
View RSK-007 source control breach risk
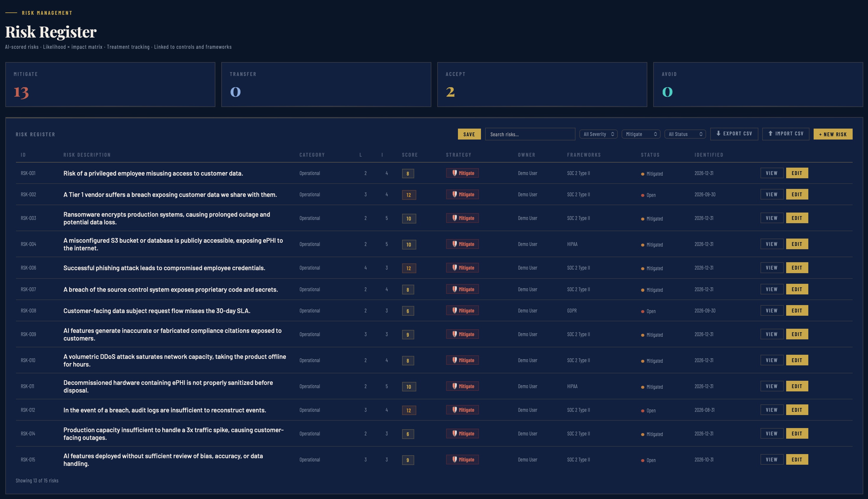tap(772, 289)
